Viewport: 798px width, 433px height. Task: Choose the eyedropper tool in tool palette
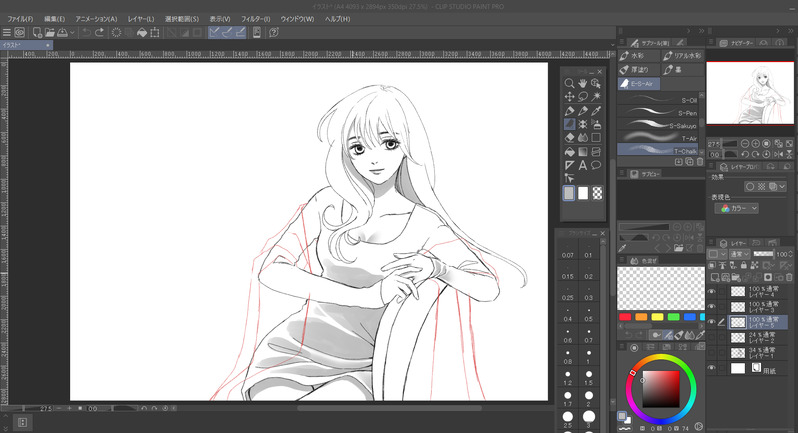tap(597, 110)
